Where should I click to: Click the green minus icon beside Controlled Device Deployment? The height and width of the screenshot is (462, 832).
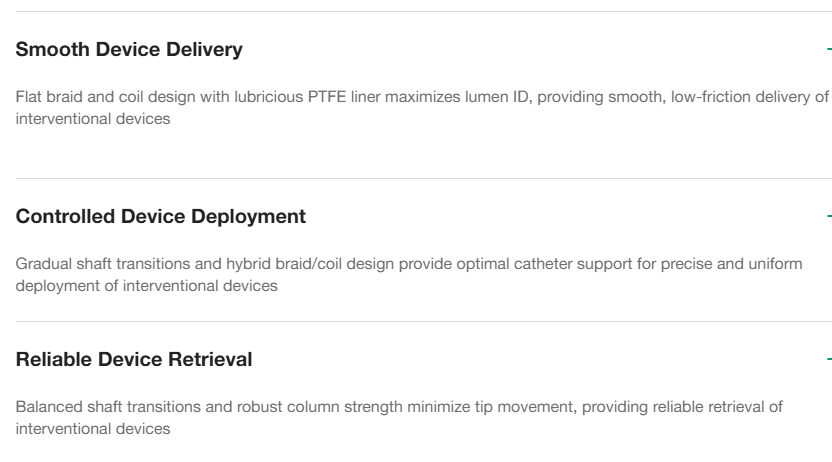[829, 216]
